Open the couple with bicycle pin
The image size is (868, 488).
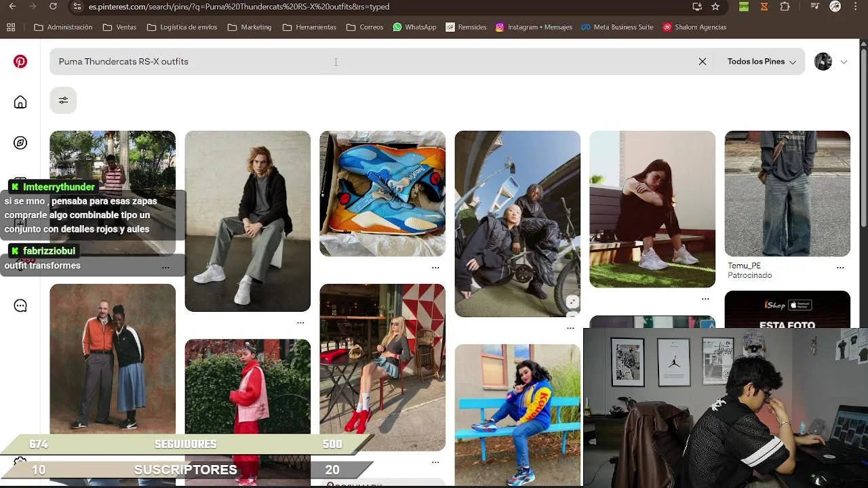click(517, 224)
